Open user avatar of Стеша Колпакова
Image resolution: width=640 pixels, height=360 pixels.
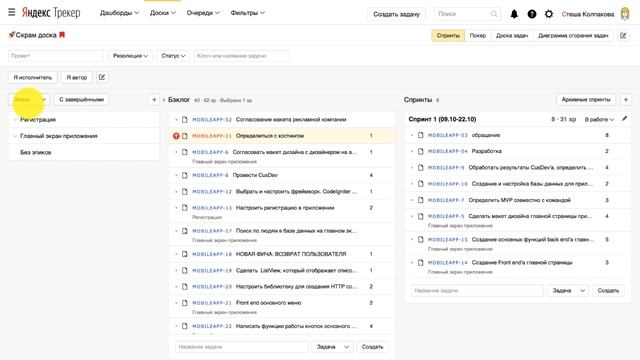tap(625, 14)
